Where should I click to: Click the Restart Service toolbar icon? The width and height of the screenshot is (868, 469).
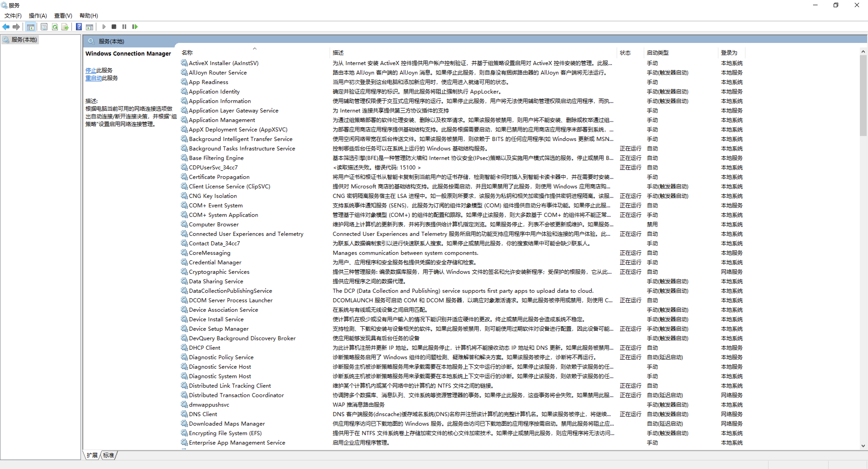[135, 27]
